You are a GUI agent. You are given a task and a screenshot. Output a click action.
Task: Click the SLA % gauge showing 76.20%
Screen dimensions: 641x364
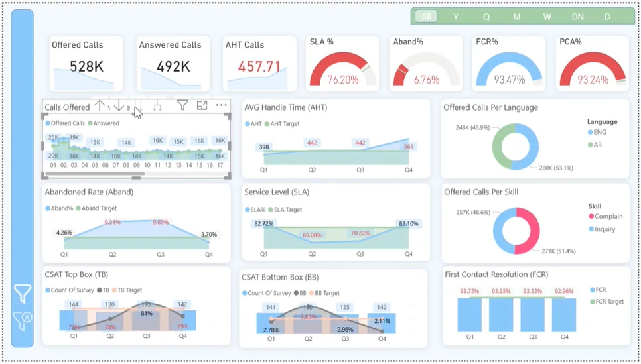[342, 64]
